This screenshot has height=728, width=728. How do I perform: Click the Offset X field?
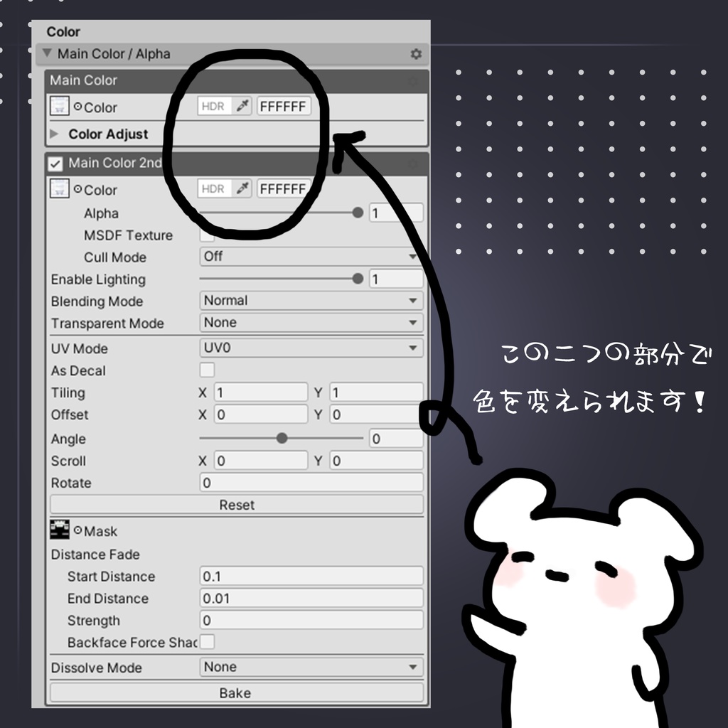pos(261,414)
